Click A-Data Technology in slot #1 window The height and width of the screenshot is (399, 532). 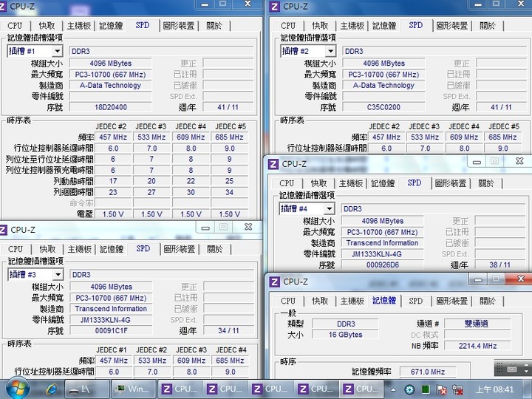(111, 86)
